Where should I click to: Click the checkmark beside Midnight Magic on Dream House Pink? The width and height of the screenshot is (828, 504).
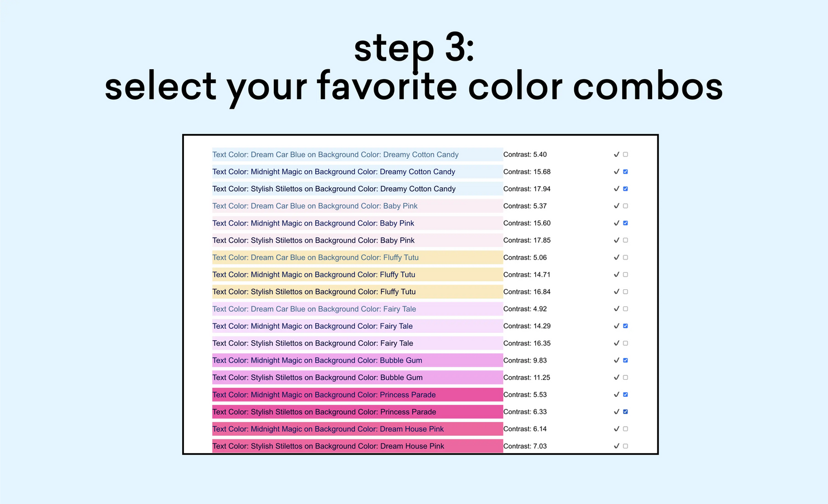point(617,429)
